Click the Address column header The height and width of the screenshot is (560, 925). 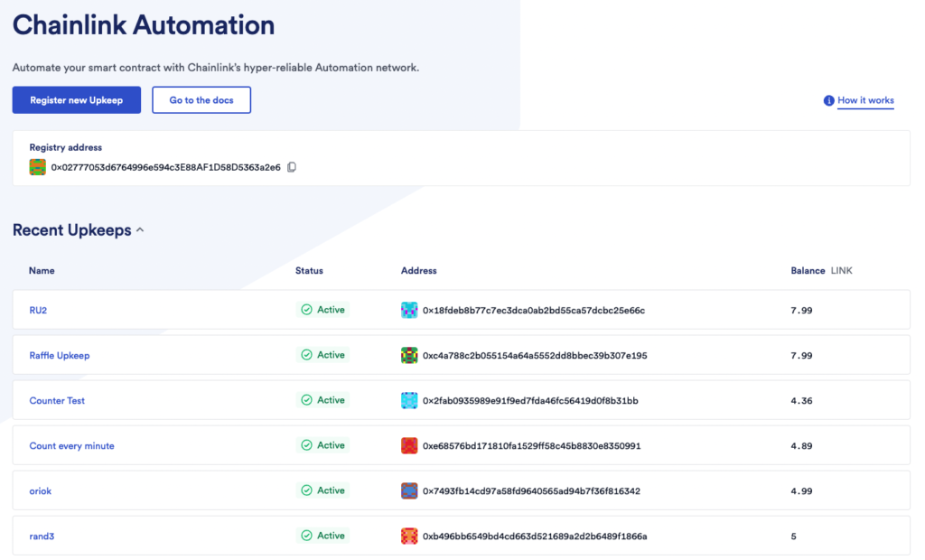419,271
